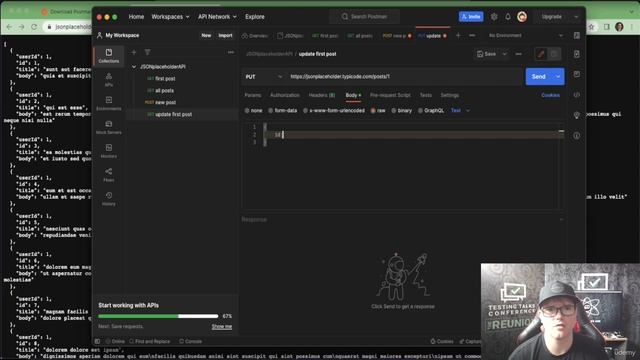The width and height of the screenshot is (640, 360).
Task: Open the History sidebar panel
Action: coord(109,199)
